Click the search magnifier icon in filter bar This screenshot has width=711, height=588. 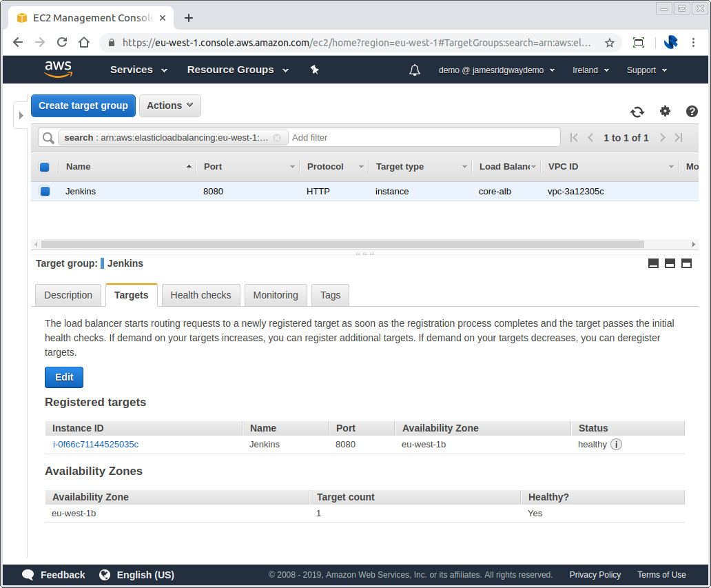(x=48, y=137)
